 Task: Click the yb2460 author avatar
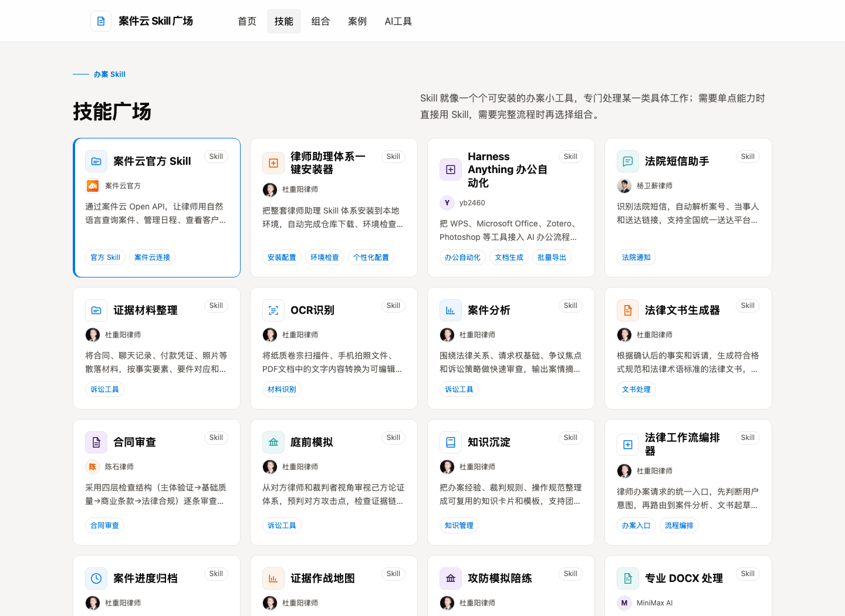pos(447,203)
